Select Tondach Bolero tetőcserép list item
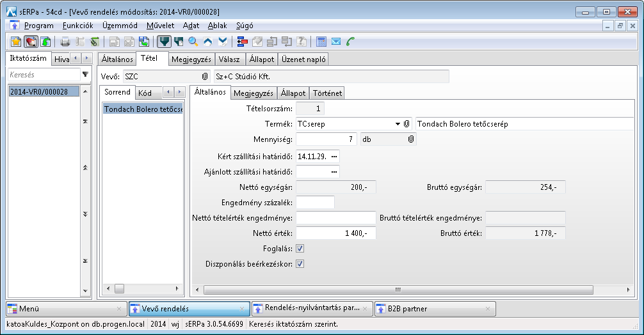This screenshot has width=644, height=335. tap(143, 109)
